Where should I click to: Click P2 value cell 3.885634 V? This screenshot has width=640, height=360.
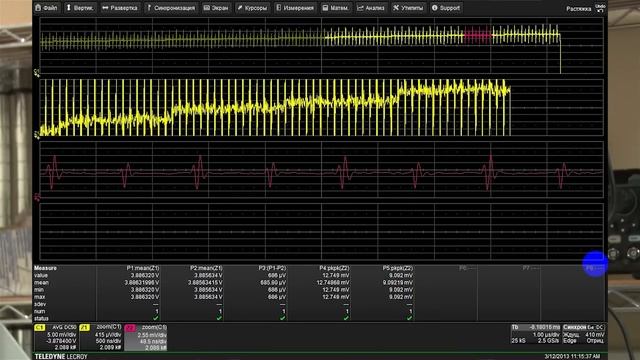click(208, 276)
